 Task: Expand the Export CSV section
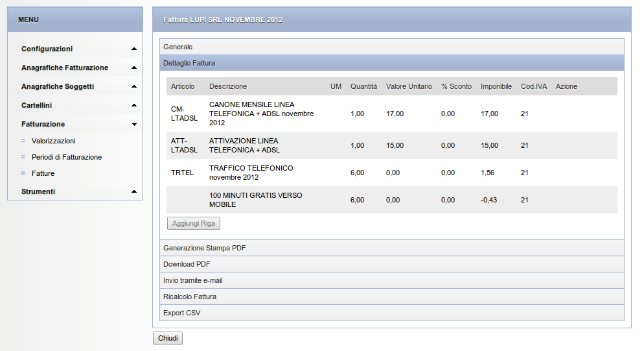coord(392,313)
